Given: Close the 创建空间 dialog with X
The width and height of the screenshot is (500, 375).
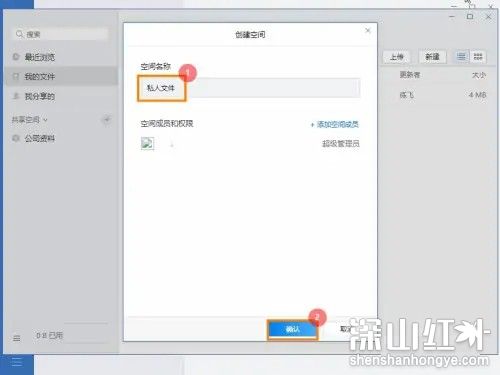Looking at the screenshot, I should (x=368, y=31).
